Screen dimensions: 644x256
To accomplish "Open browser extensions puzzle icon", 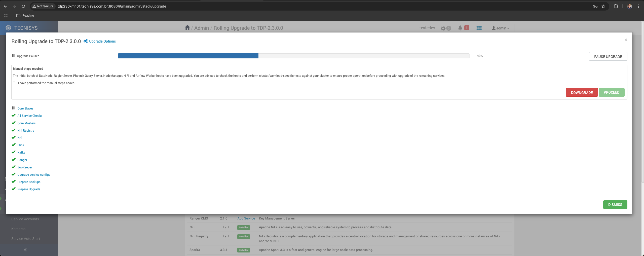I will (x=616, y=6).
